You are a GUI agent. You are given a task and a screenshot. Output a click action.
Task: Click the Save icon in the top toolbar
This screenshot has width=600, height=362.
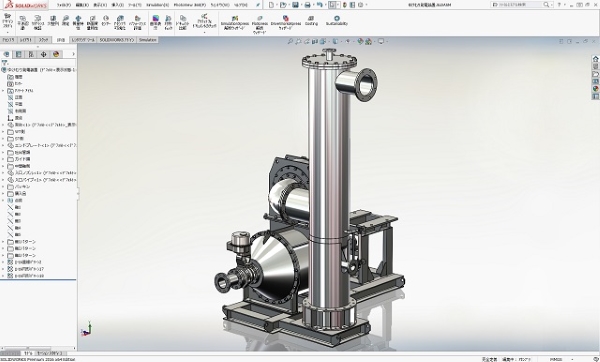[295, 5]
